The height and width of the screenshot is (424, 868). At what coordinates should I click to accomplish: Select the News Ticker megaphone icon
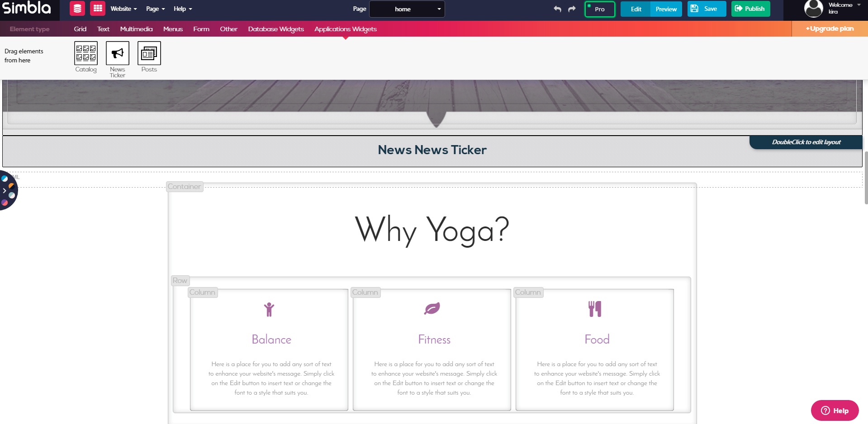coord(118,53)
